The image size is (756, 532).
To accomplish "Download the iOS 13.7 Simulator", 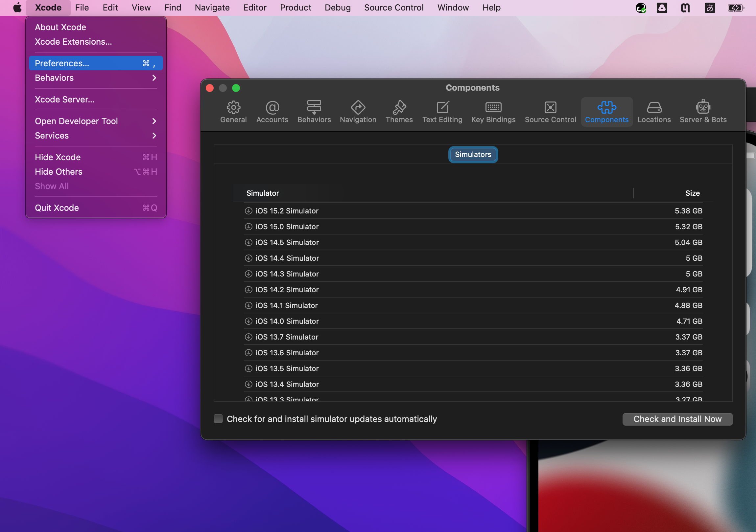I will coord(248,337).
